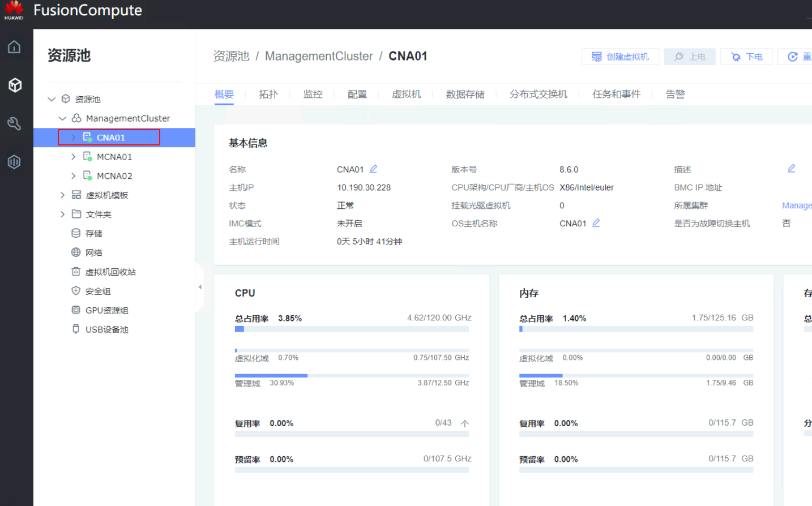Click the CPU 总占用率 progress bar
812x506 pixels.
coord(352,329)
